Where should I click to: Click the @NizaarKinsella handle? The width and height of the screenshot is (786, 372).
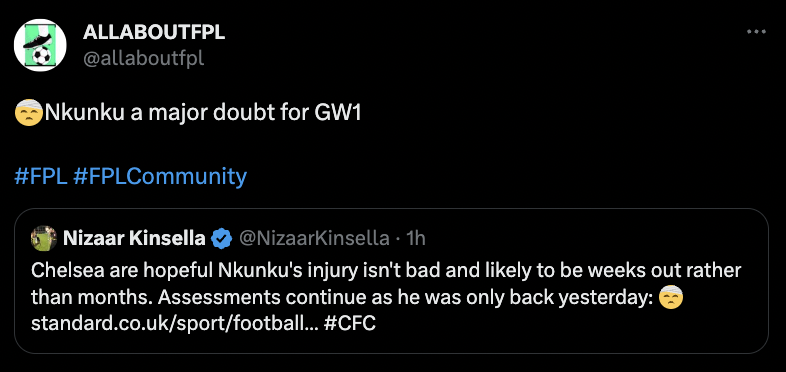click(314, 239)
